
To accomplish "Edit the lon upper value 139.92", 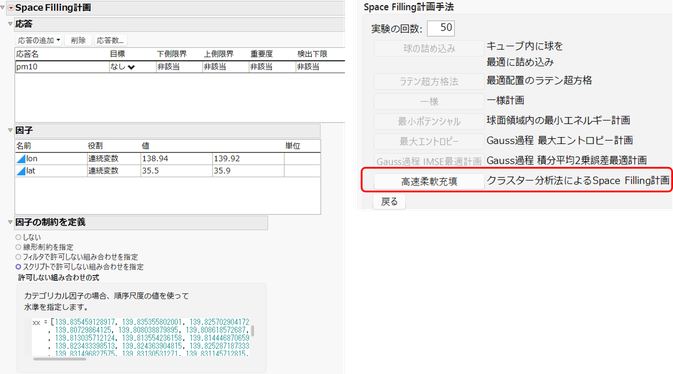I will pyautogui.click(x=248, y=159).
